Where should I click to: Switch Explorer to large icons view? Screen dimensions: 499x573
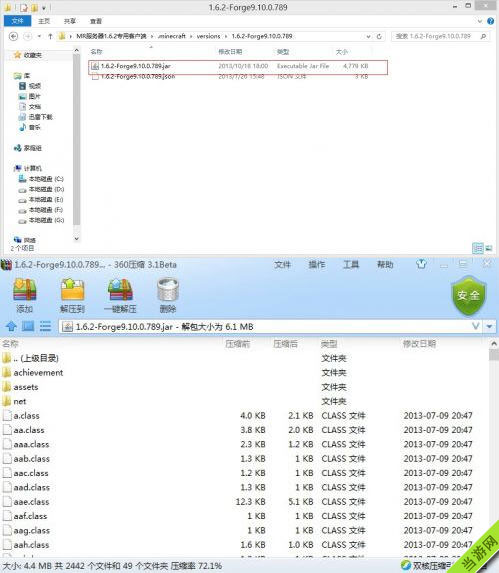click(489, 248)
